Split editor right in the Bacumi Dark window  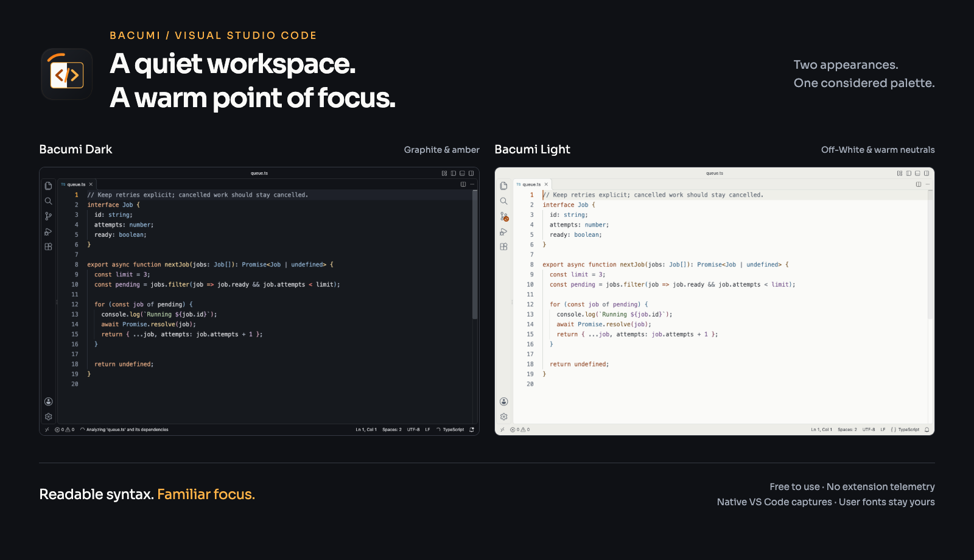(463, 184)
